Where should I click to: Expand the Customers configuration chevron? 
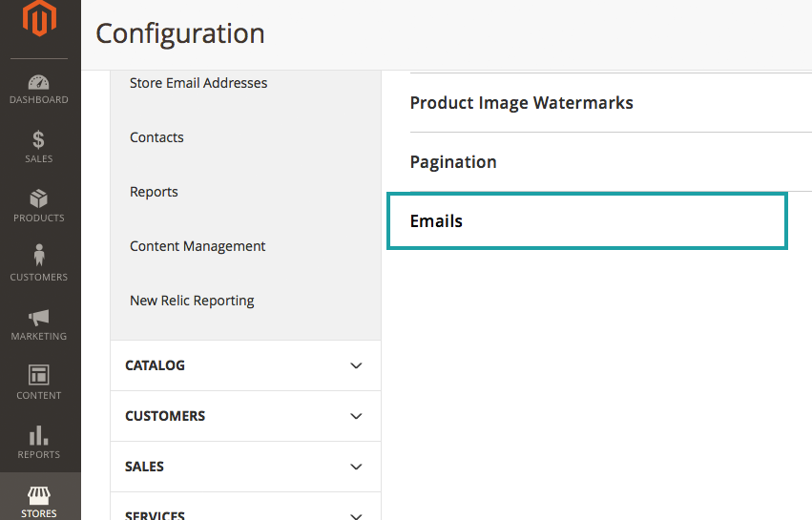[x=356, y=416]
